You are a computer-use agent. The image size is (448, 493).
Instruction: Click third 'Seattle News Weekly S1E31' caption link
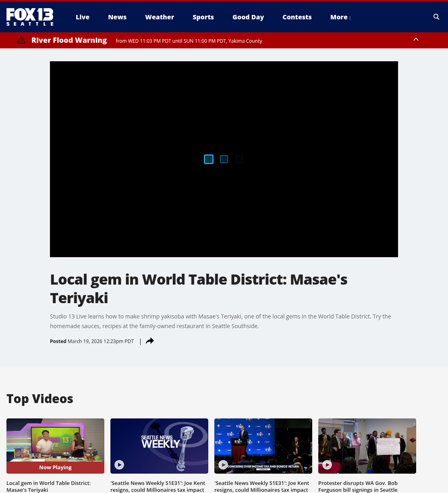click(x=261, y=487)
